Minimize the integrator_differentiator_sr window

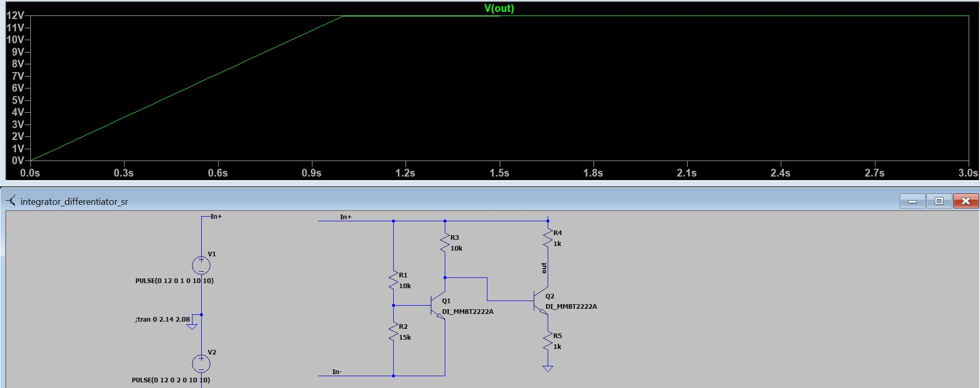[x=913, y=201]
